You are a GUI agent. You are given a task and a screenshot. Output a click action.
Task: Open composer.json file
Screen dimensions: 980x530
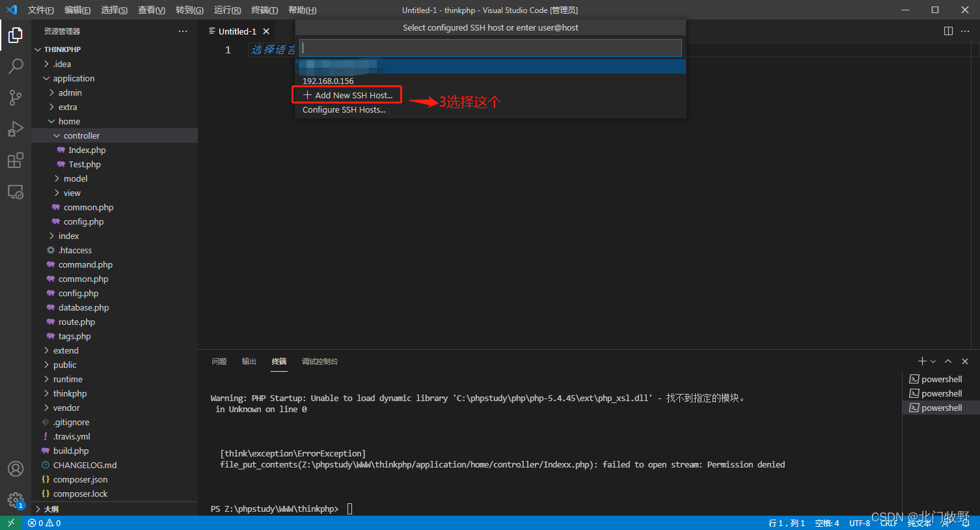point(115,479)
